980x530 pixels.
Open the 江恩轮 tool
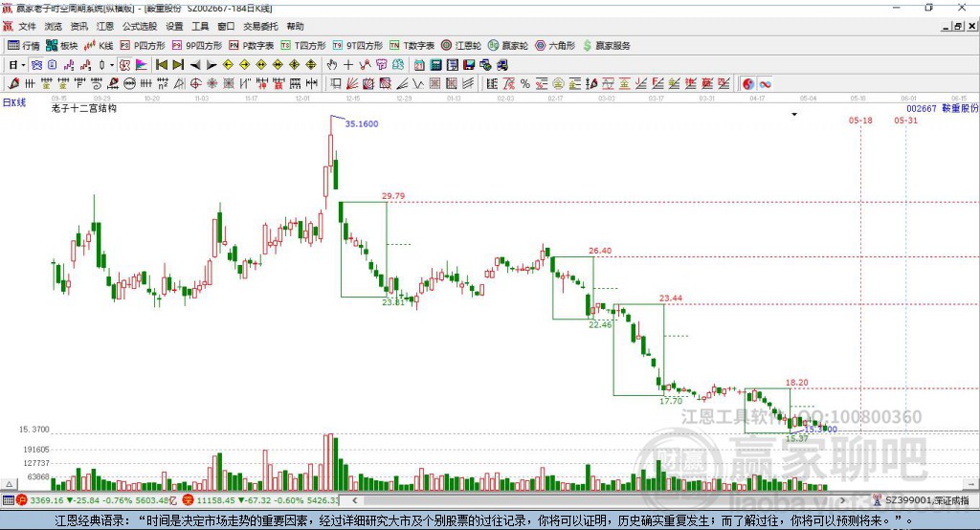point(461,46)
